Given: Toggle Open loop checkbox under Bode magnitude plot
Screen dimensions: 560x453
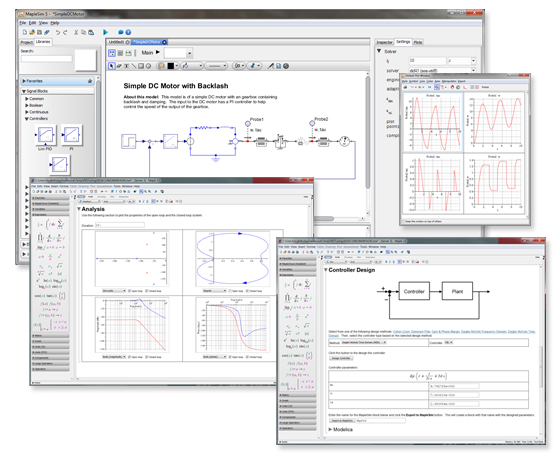Looking at the screenshot, I should [x=130, y=357].
